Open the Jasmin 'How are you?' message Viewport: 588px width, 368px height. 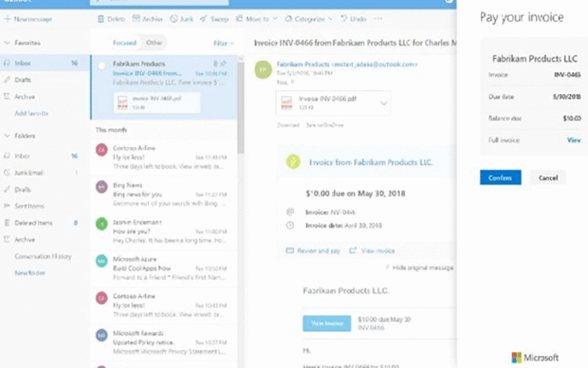164,231
